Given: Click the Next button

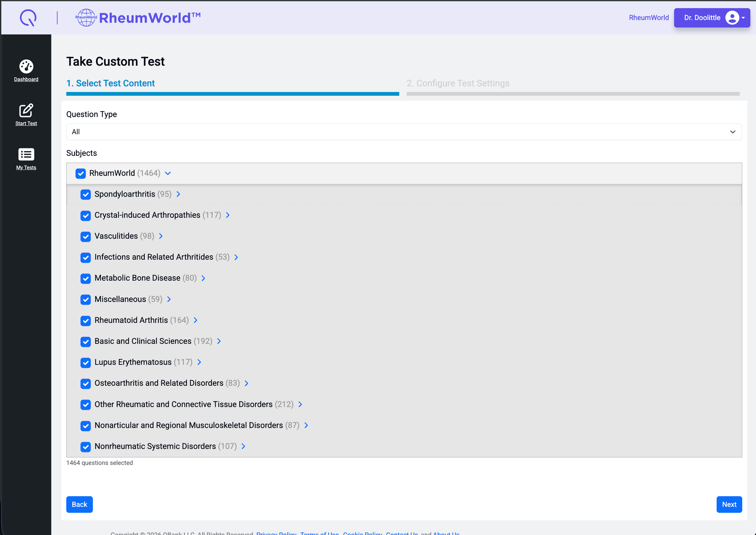Looking at the screenshot, I should [x=729, y=504].
